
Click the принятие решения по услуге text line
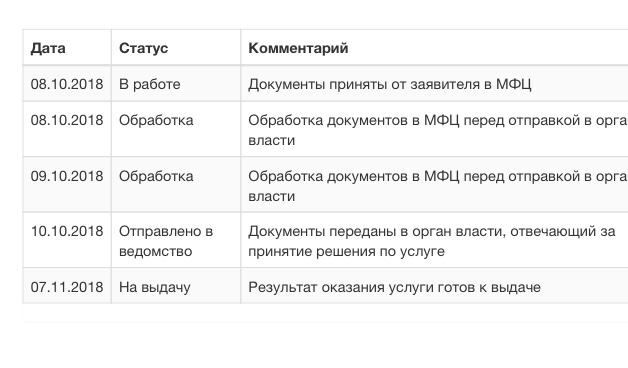pyautogui.click(x=346, y=251)
